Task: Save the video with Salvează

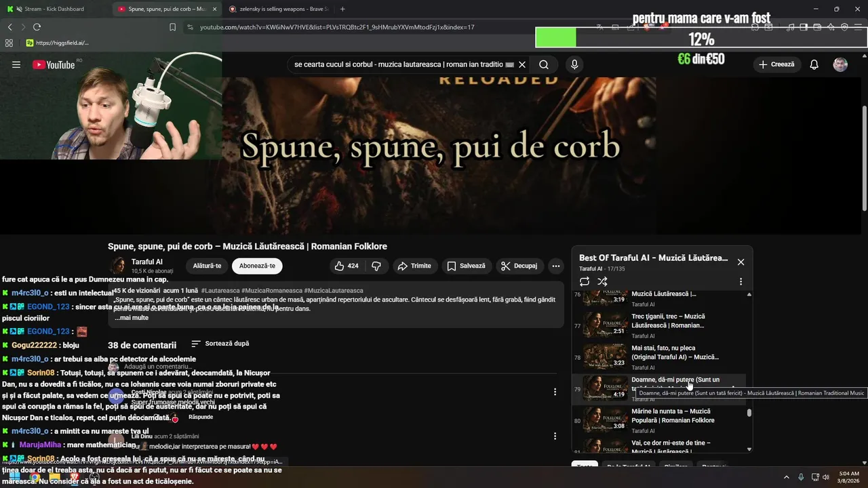Action: coord(466,266)
